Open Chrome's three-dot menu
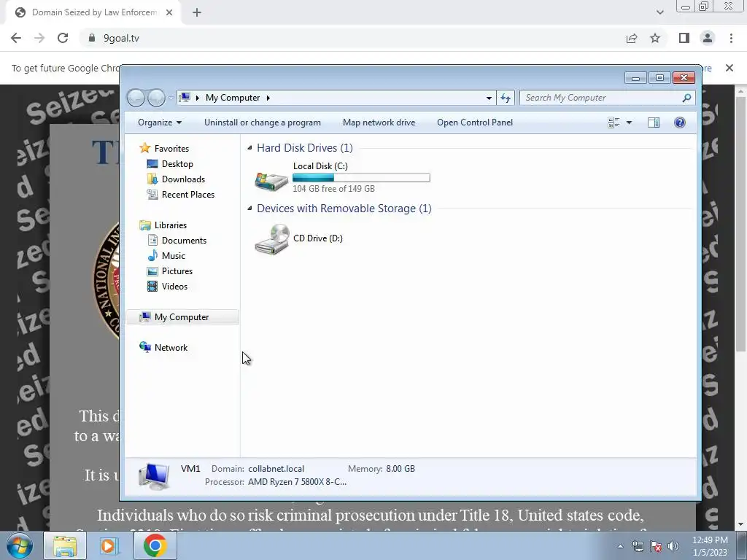This screenshot has height=560, width=747. pos(731,38)
